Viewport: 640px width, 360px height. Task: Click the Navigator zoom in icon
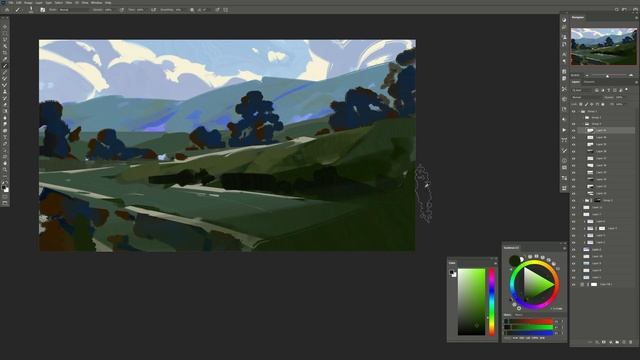pos(631,75)
